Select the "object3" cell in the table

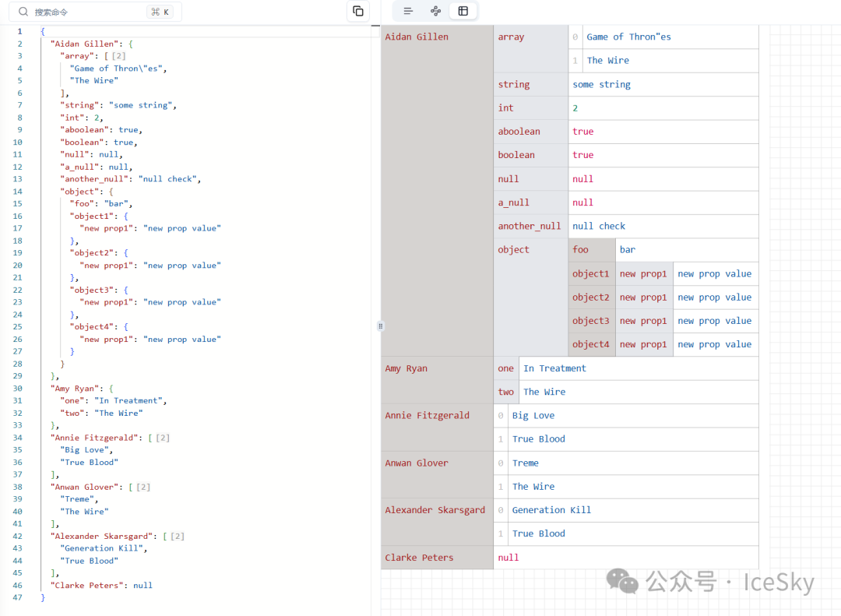click(x=591, y=321)
